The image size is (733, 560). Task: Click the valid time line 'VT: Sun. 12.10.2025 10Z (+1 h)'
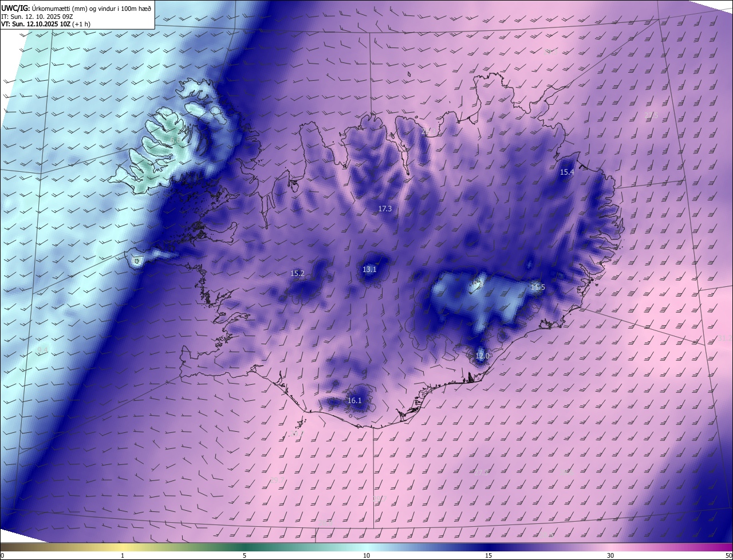46,24
